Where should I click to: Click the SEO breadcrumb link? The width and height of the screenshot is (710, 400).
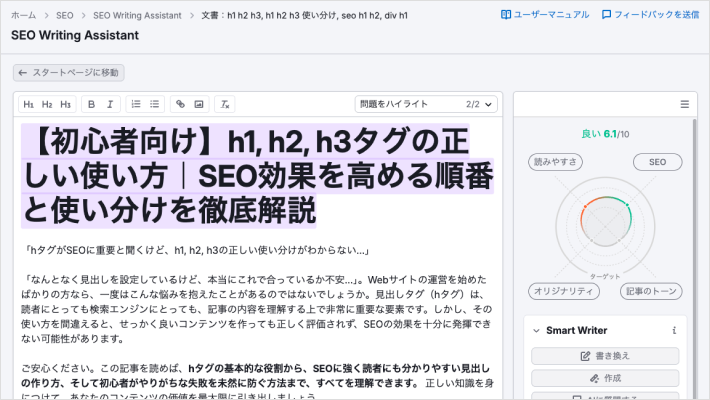coord(65,15)
